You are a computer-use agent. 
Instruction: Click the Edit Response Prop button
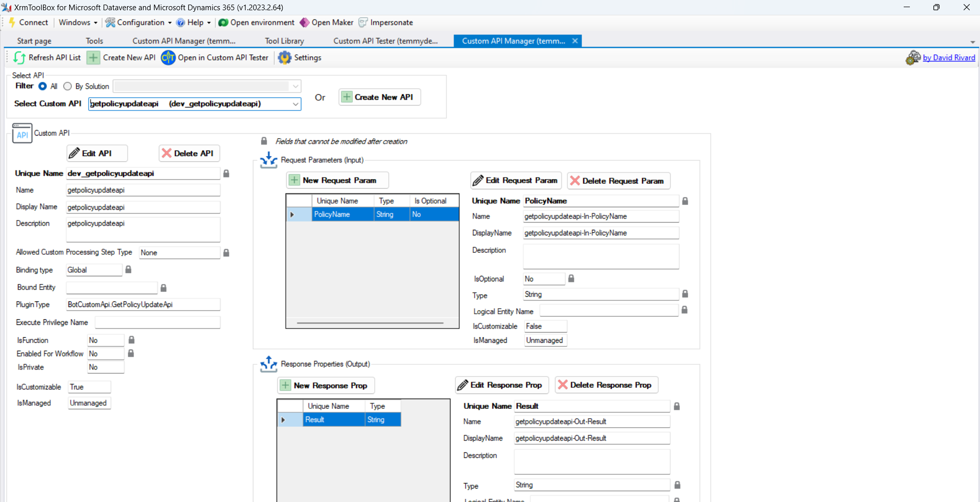pos(502,385)
